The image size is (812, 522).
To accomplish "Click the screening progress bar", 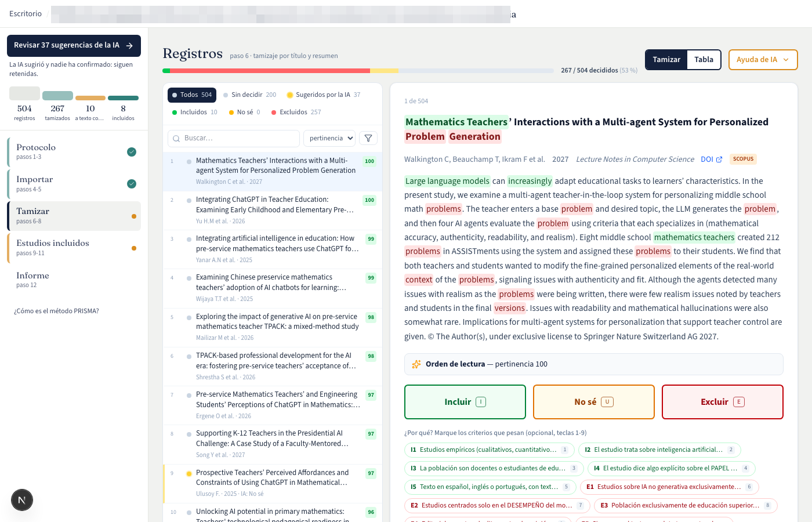I will (x=358, y=71).
